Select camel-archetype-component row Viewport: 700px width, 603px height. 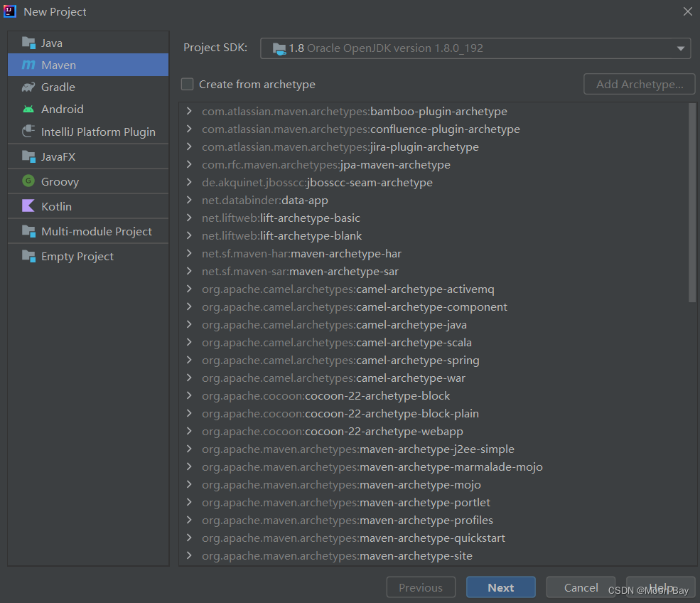[434, 307]
